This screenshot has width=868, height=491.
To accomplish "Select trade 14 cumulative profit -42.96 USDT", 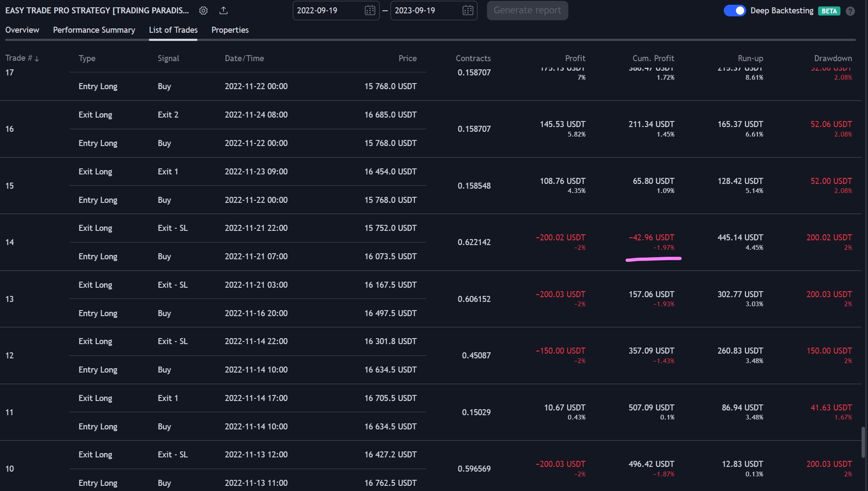I will pyautogui.click(x=651, y=238).
